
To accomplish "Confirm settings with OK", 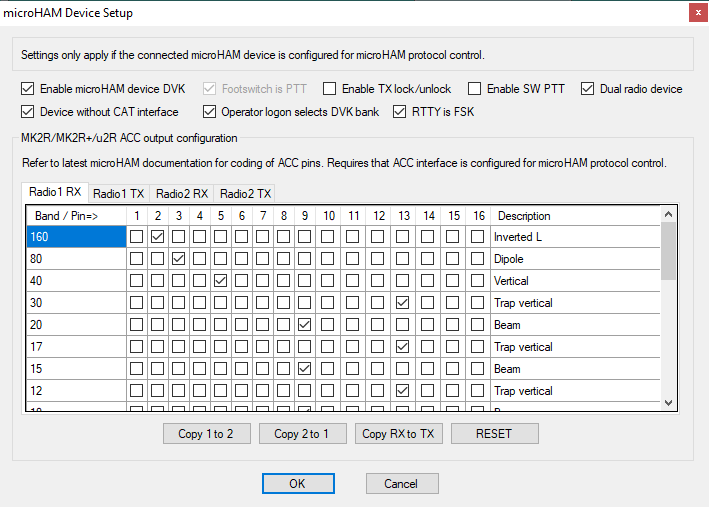I will [298, 483].
